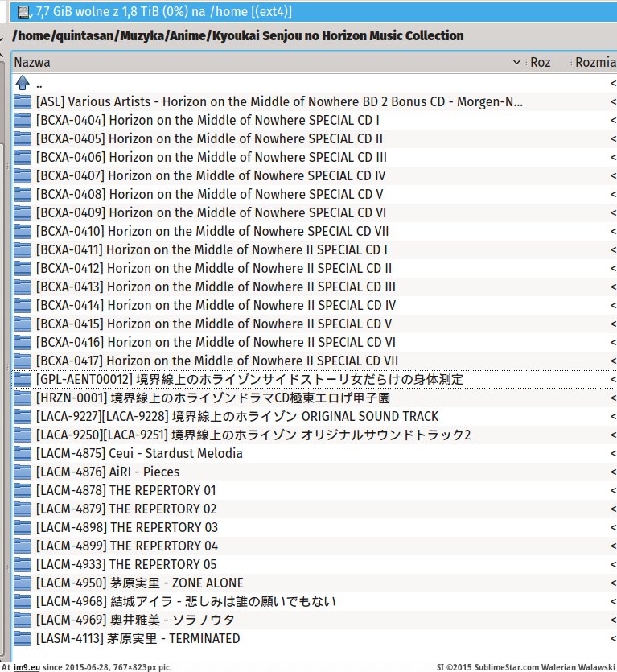
Task: Click folder icon beside [BCXA-0404] SPECIAL CD I
Action: point(23,121)
